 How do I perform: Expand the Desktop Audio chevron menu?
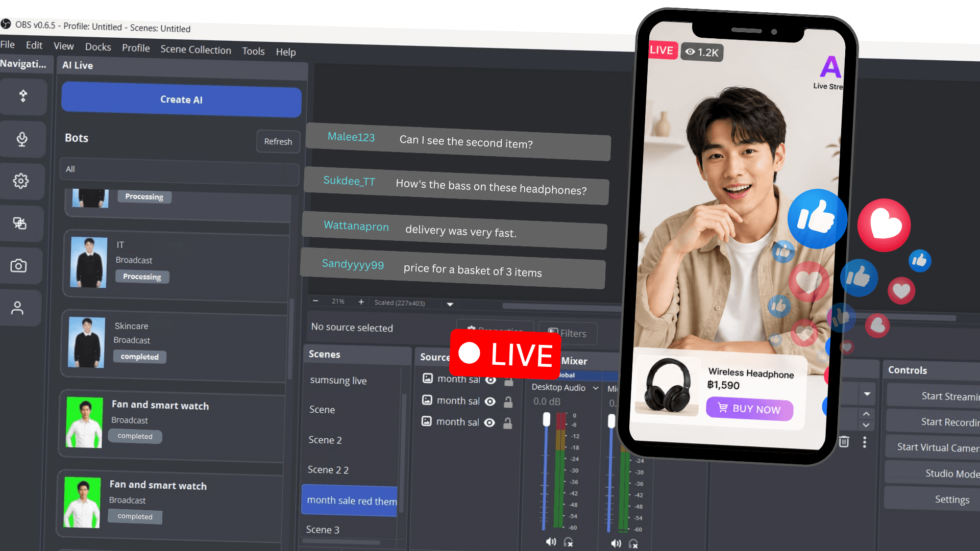(596, 388)
